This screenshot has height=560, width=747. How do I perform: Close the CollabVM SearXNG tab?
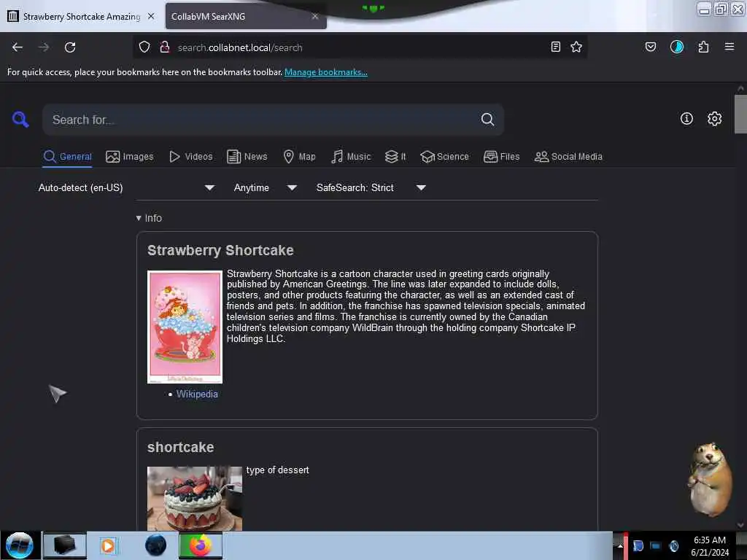[x=315, y=16]
